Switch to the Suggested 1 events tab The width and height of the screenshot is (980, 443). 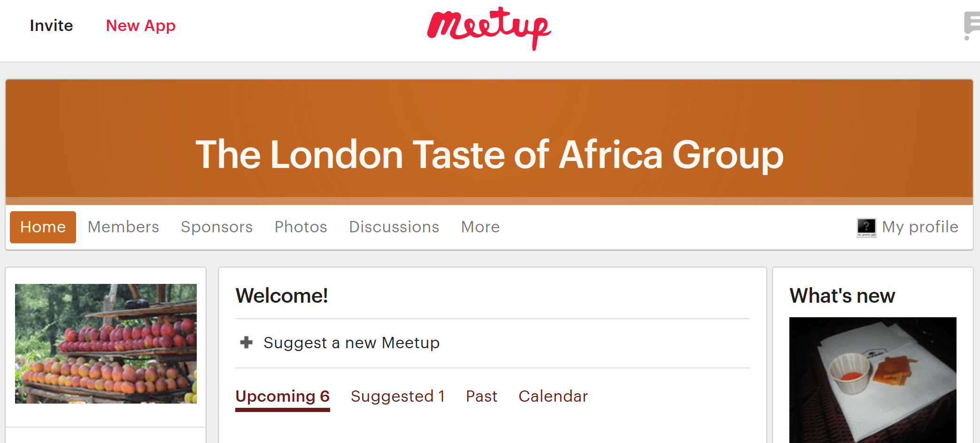[x=397, y=397]
